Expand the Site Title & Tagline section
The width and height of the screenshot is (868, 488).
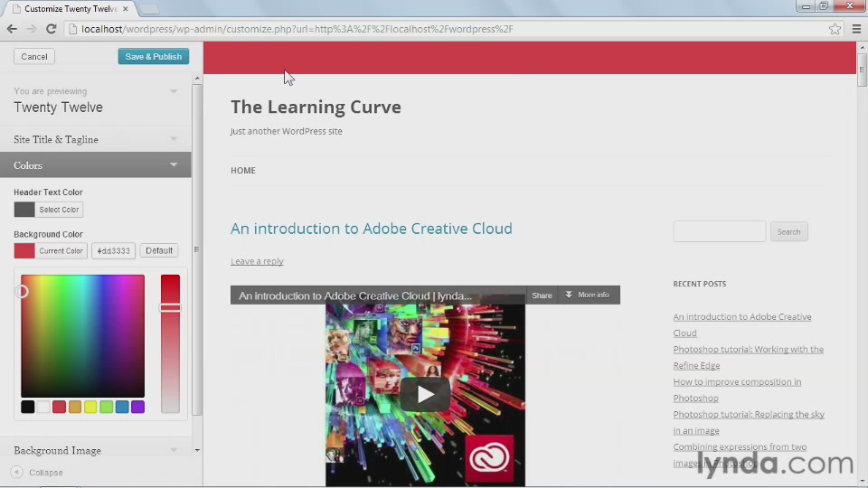(x=96, y=139)
